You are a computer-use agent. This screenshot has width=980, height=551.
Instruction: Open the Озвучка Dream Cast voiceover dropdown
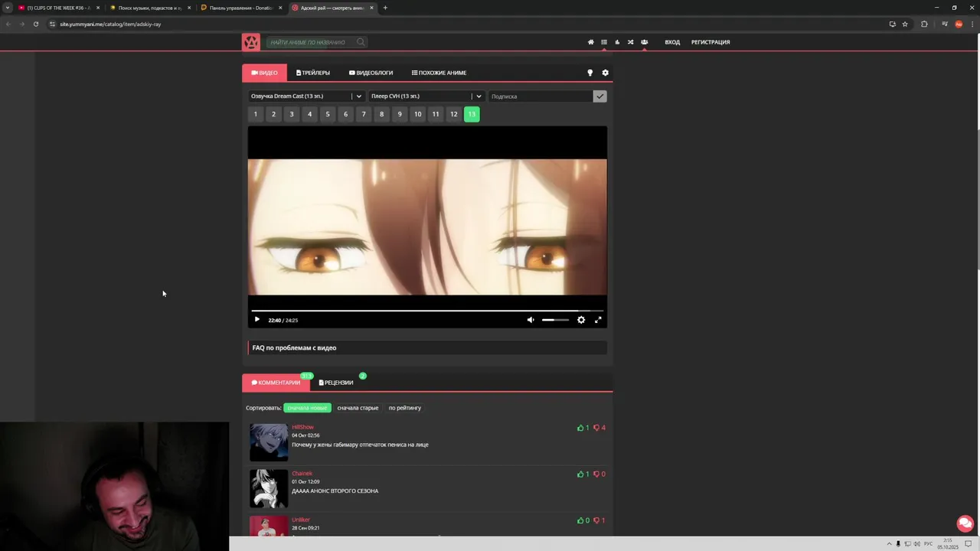pyautogui.click(x=306, y=96)
